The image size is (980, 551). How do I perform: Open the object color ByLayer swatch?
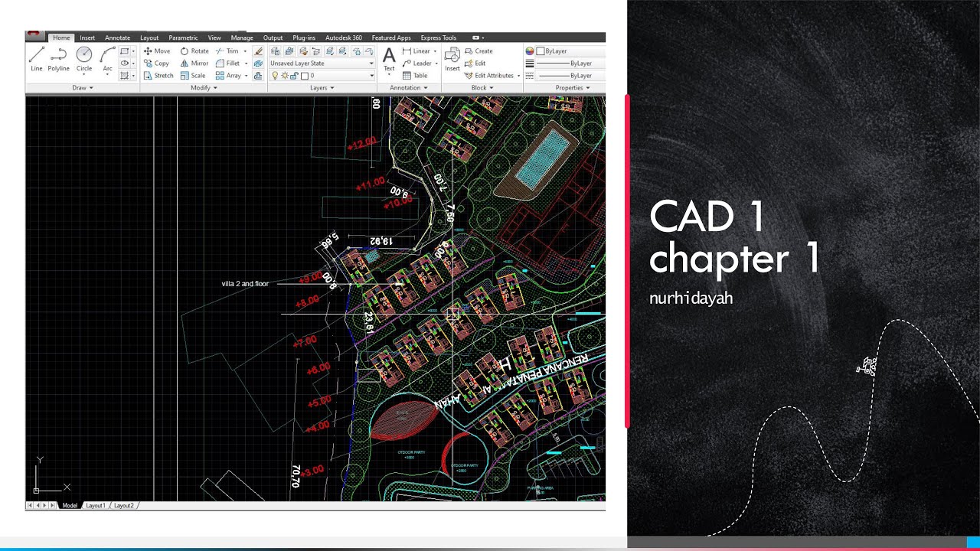[x=541, y=51]
